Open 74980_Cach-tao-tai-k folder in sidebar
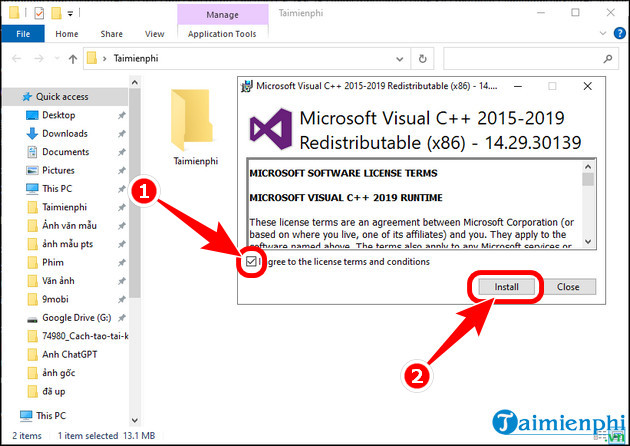This screenshot has height=446, width=630. pyautogui.click(x=85, y=336)
